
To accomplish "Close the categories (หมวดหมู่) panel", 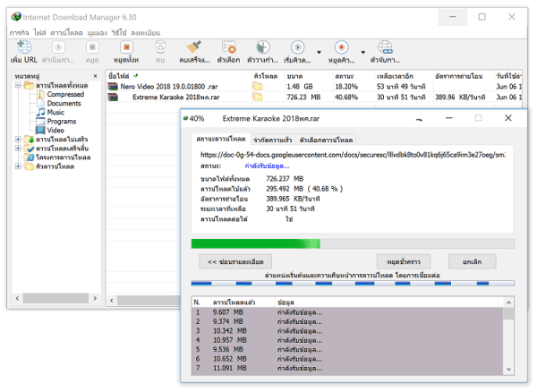I will [x=95, y=76].
